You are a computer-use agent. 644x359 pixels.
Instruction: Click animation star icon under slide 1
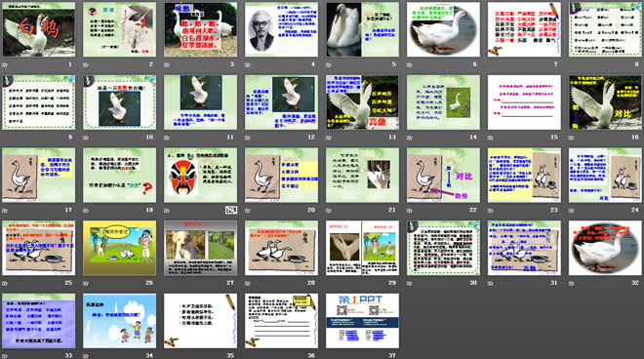click(5, 64)
